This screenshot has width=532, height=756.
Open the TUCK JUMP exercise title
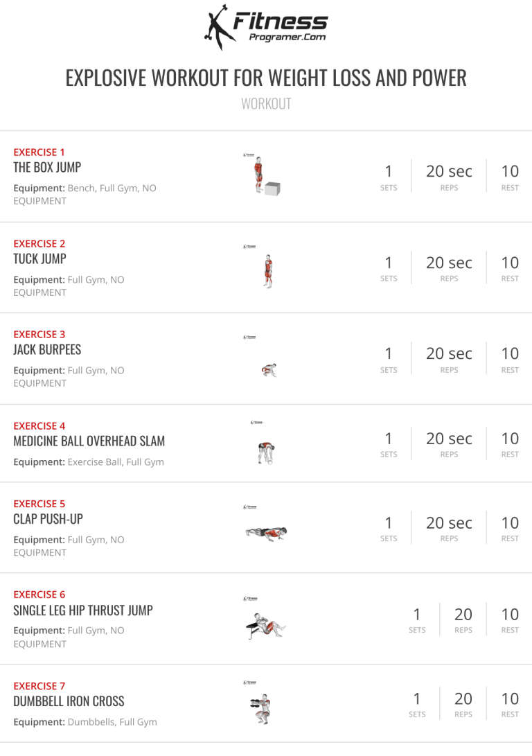[x=40, y=258]
